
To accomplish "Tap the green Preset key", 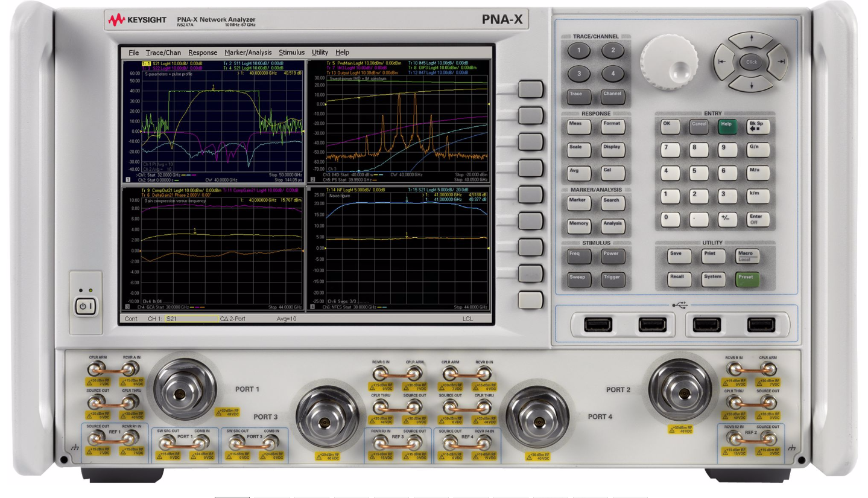I will pos(747,279).
